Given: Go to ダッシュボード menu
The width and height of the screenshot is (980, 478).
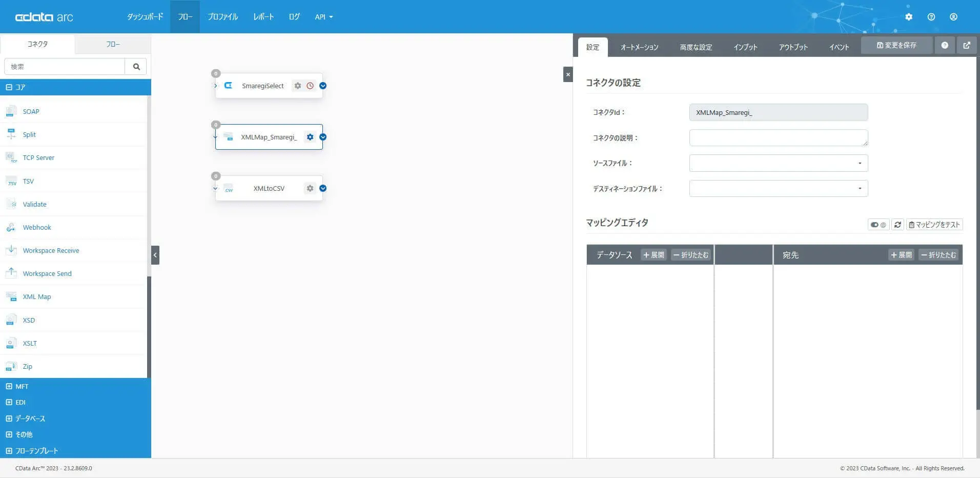Looking at the screenshot, I should tap(145, 17).
